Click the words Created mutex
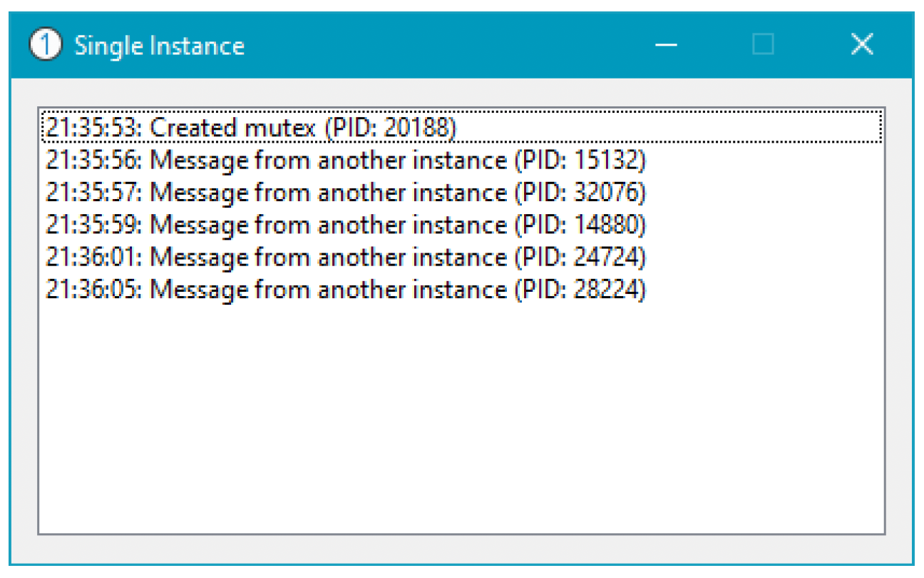This screenshot has height=578, width=924. [x=233, y=128]
